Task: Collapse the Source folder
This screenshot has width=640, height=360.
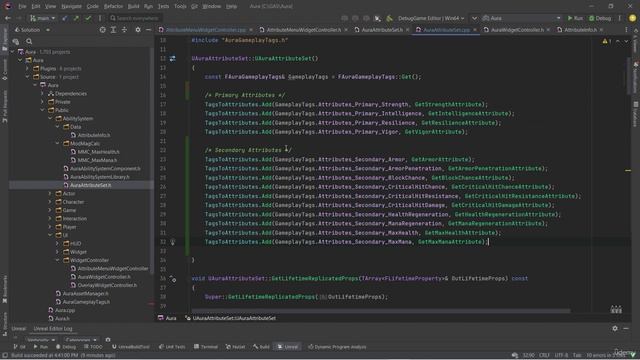Action: click(27, 77)
